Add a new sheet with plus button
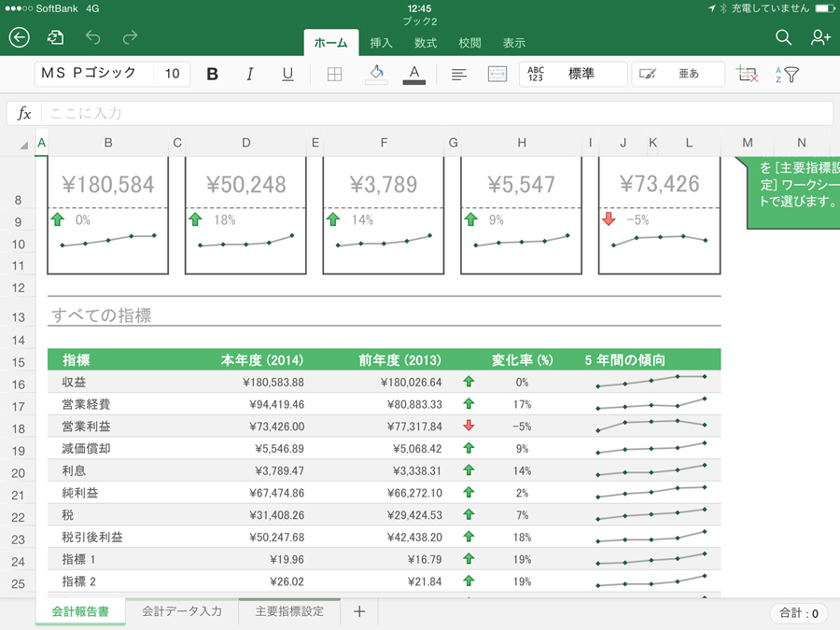This screenshot has width=840, height=630. [x=358, y=611]
